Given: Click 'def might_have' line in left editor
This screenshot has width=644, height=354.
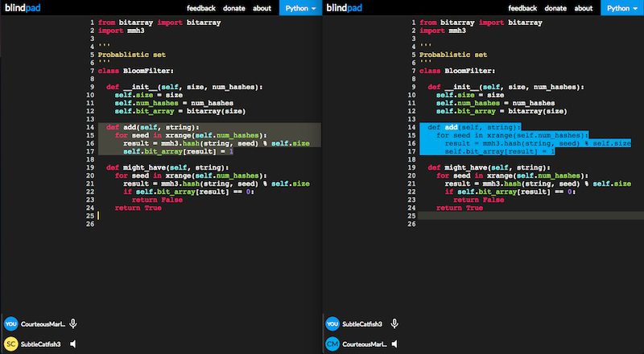Looking at the screenshot, I should click(167, 167).
